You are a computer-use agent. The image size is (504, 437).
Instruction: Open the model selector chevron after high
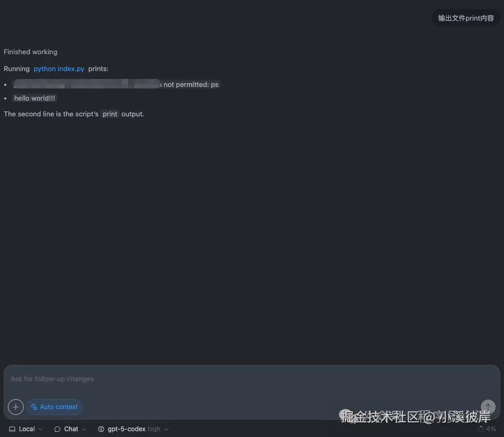click(x=166, y=429)
